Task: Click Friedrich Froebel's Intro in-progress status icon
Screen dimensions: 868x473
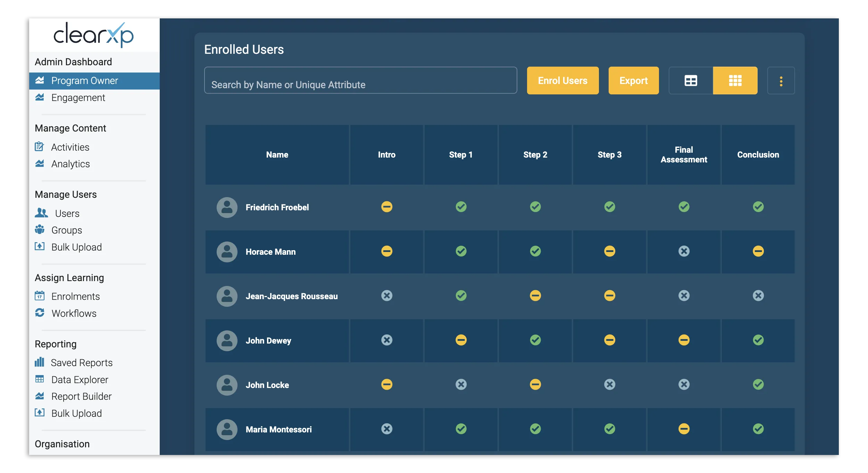Action: coord(386,207)
